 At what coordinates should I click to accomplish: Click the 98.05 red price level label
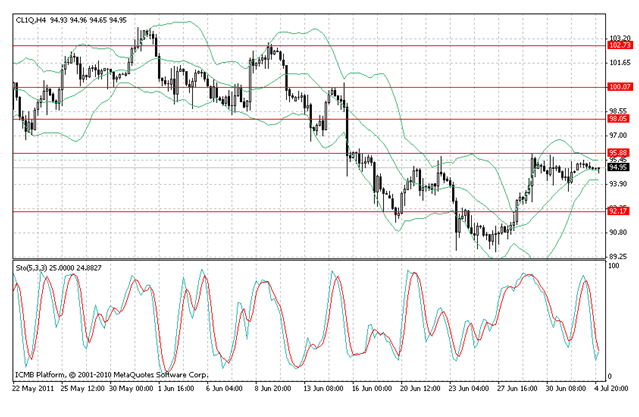click(620, 119)
